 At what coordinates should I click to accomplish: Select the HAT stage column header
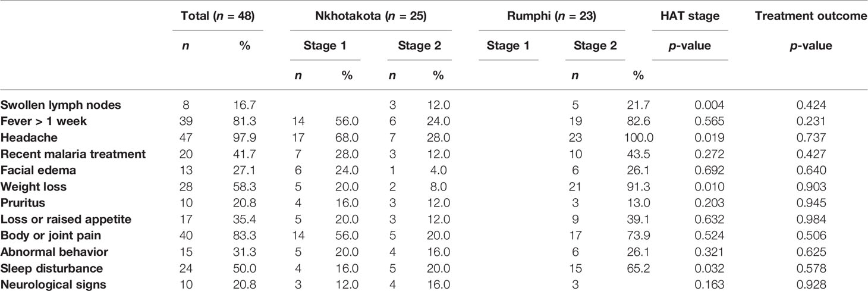(x=690, y=17)
